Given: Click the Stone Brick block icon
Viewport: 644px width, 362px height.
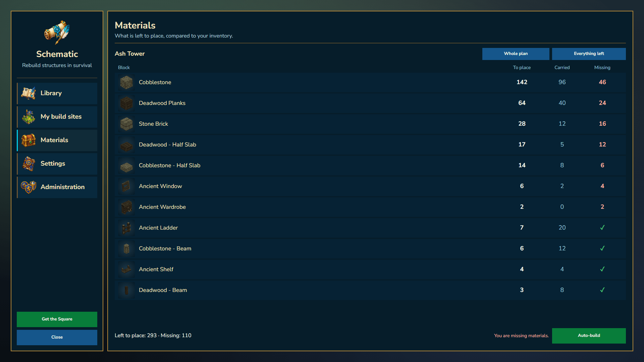Looking at the screenshot, I should pyautogui.click(x=126, y=124).
